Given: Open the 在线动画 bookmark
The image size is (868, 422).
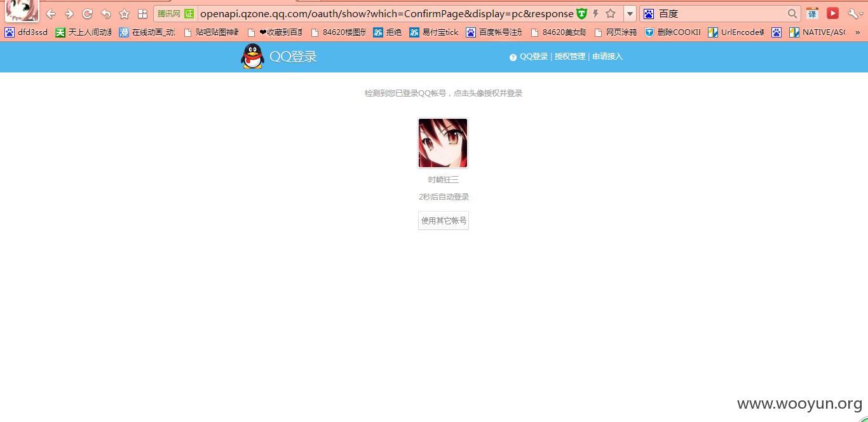Looking at the screenshot, I should pos(147,32).
